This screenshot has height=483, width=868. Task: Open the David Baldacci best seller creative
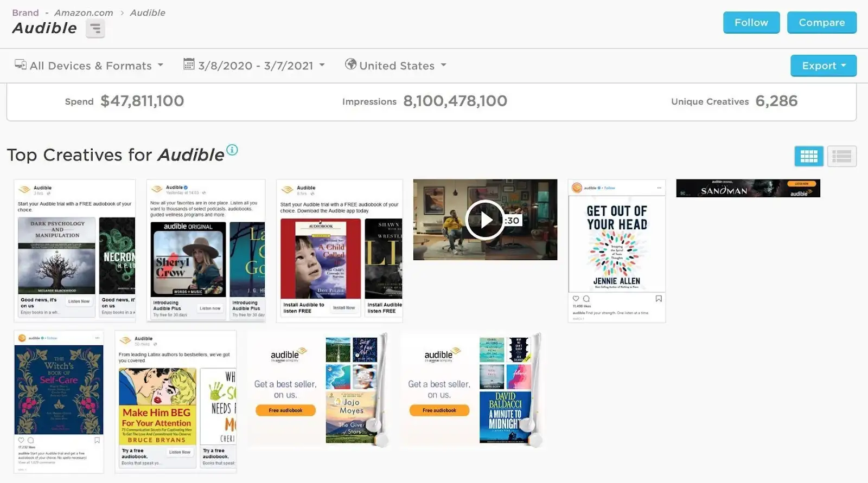(472, 389)
